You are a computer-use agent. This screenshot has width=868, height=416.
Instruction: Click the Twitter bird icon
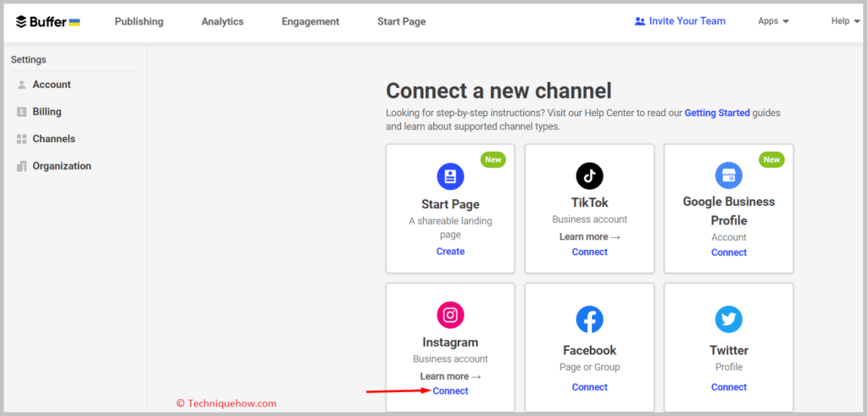728,319
